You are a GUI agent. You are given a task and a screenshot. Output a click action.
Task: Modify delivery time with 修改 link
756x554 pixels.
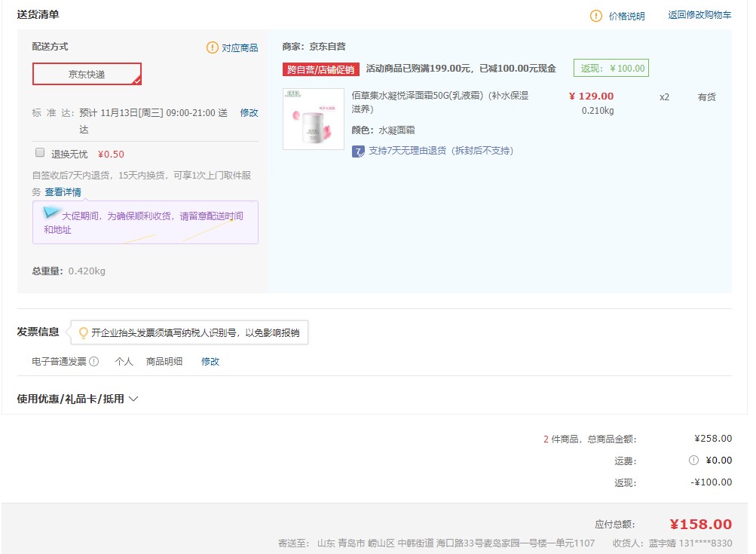(x=249, y=112)
